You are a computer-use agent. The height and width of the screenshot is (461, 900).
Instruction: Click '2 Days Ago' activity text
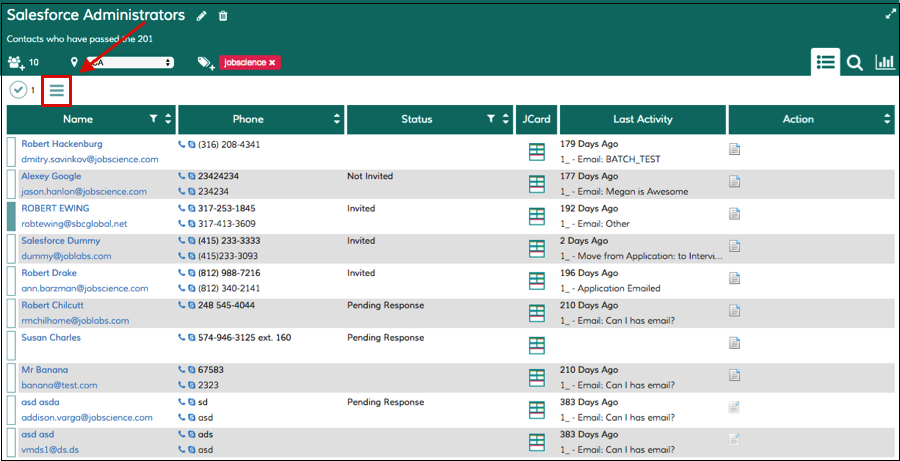coord(584,241)
